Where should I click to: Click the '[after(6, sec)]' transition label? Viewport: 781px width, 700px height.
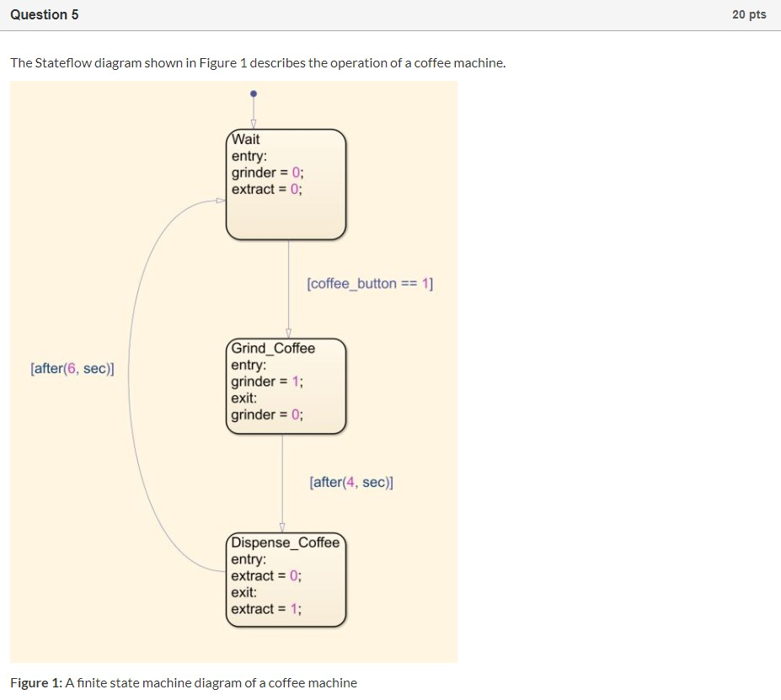tap(72, 369)
